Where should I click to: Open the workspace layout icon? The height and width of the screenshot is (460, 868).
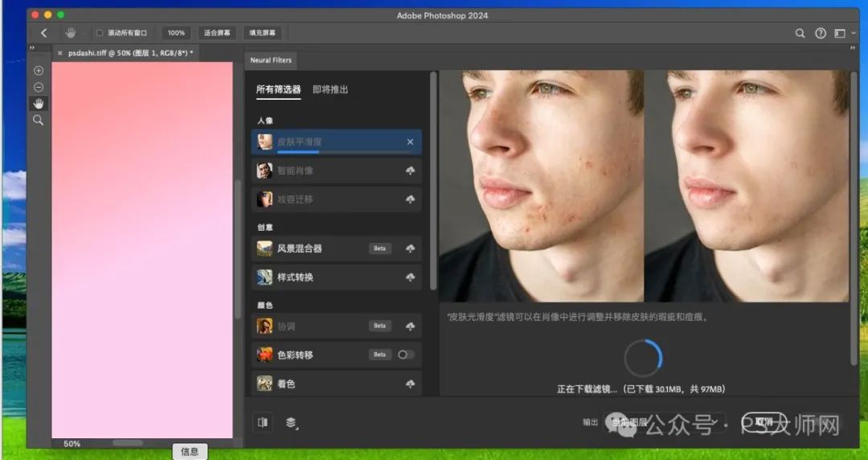coord(840,33)
